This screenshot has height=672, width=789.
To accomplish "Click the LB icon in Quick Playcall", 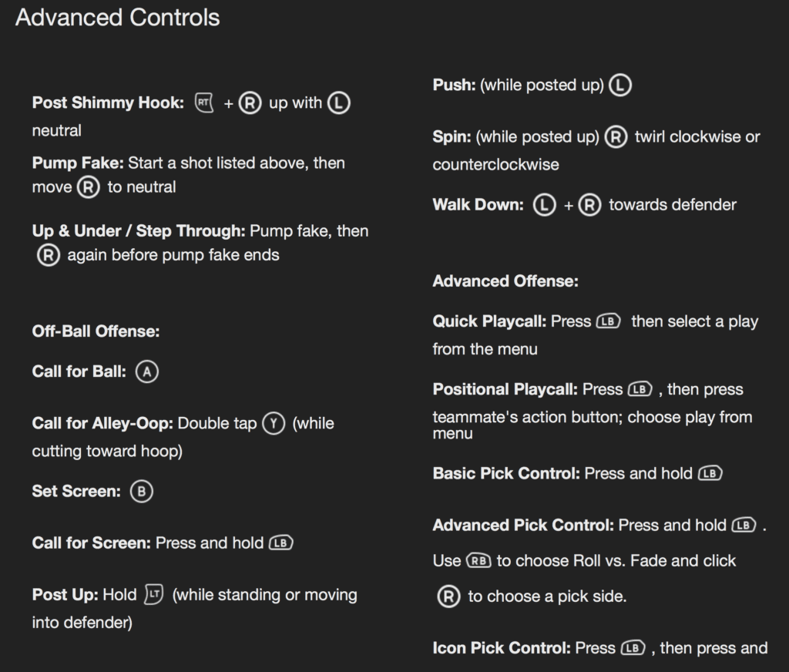I will pyautogui.click(x=608, y=321).
